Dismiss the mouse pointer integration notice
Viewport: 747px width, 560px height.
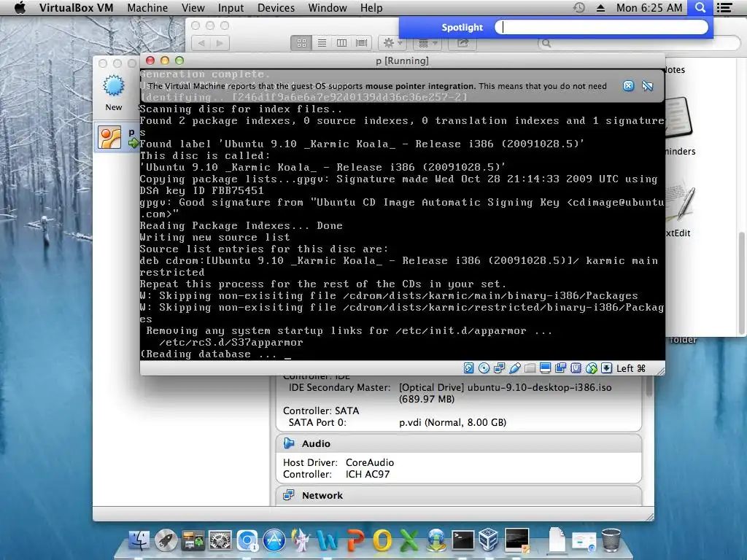point(628,86)
